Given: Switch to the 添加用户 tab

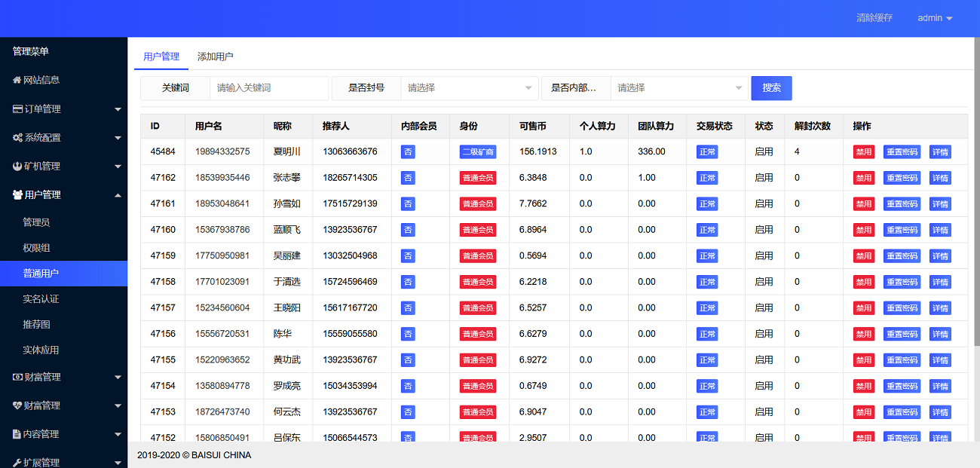Looking at the screenshot, I should tap(215, 57).
